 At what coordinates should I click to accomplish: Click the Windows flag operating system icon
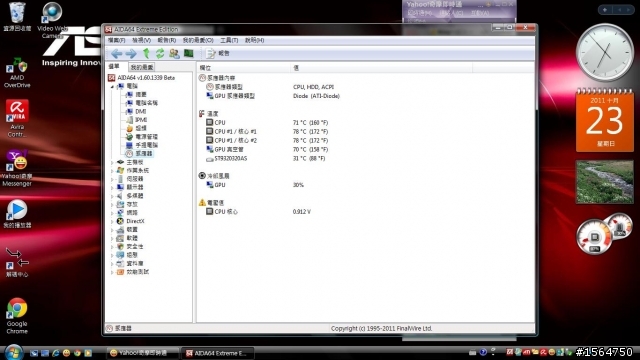click(120, 171)
